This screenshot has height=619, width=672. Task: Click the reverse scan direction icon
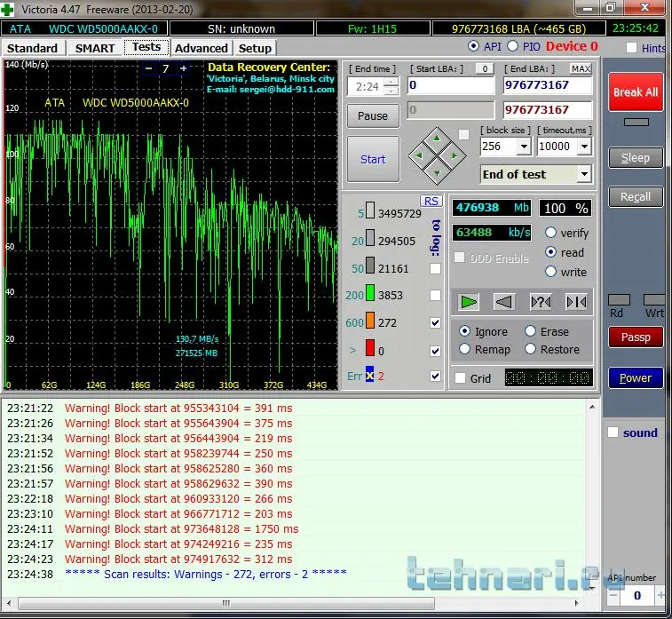[x=504, y=302]
